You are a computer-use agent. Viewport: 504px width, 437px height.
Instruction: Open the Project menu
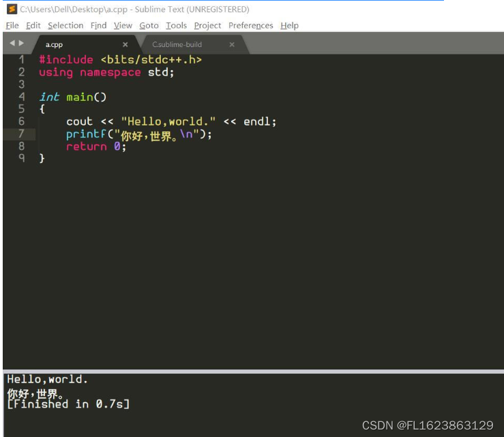pos(207,25)
